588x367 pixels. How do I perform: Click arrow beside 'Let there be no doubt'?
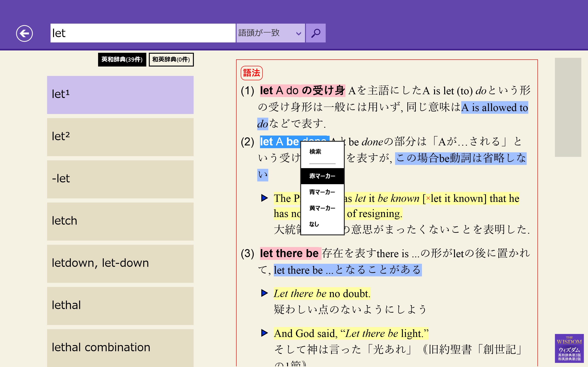[x=264, y=293]
